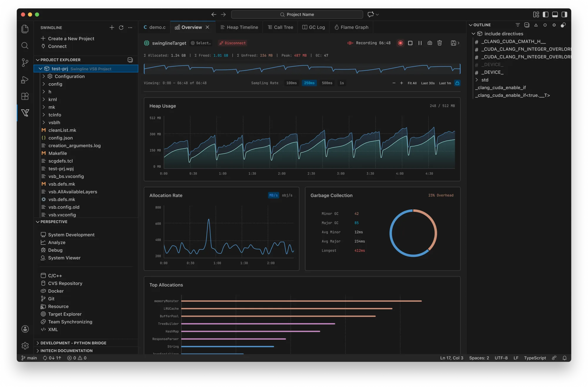
Task: Open the Analyze perspective
Action: 53,242
